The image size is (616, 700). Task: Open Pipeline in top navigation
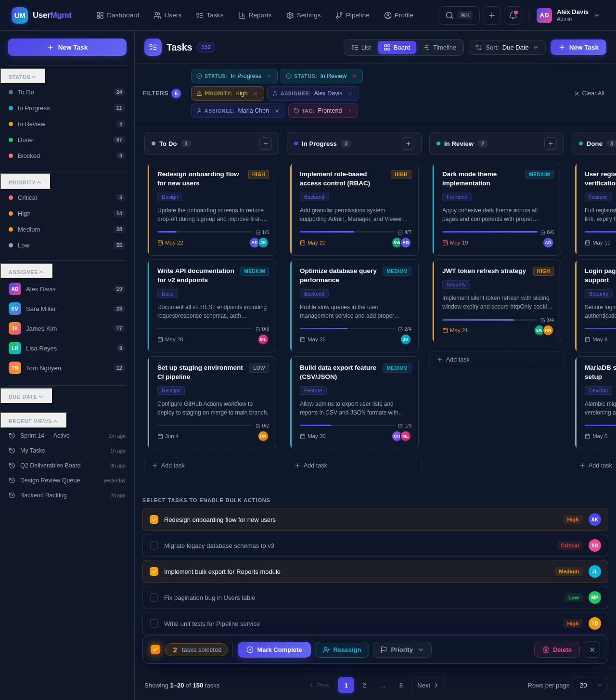pos(352,15)
